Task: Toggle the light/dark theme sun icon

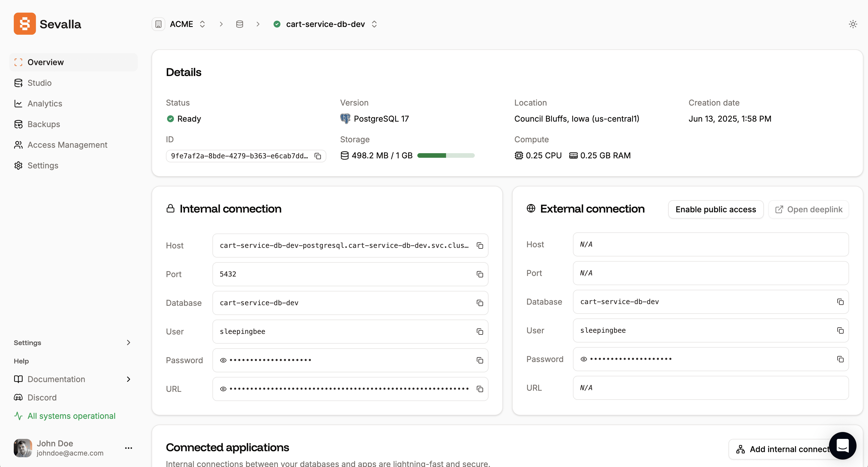Action: pyautogui.click(x=852, y=24)
